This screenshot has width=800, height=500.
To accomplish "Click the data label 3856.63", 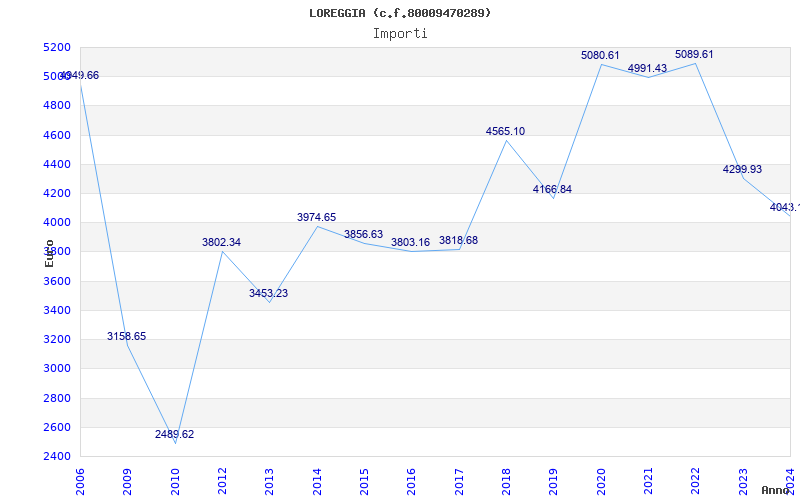I will click(x=363, y=234).
